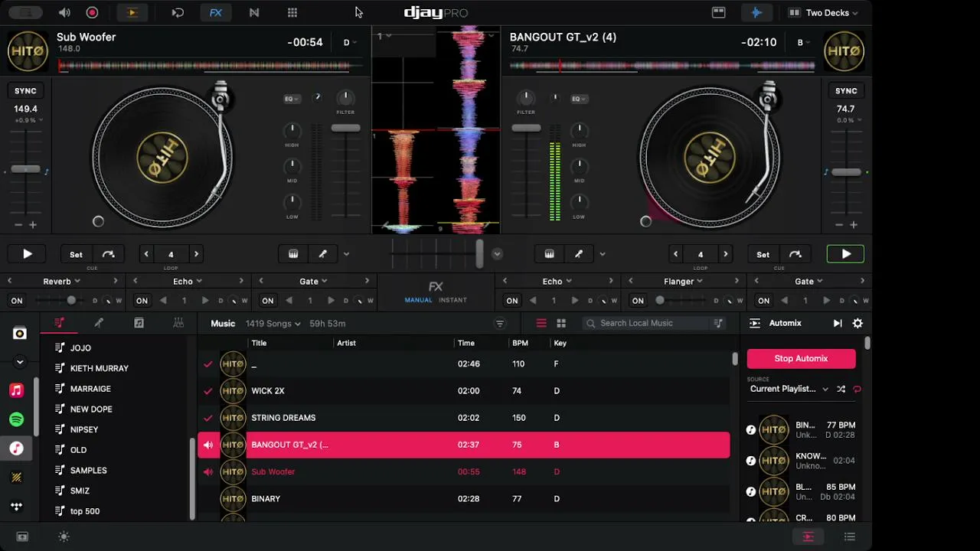The width and height of the screenshot is (980, 551).
Task: Open the left deck Gate effect dropdown
Action: 313,282
